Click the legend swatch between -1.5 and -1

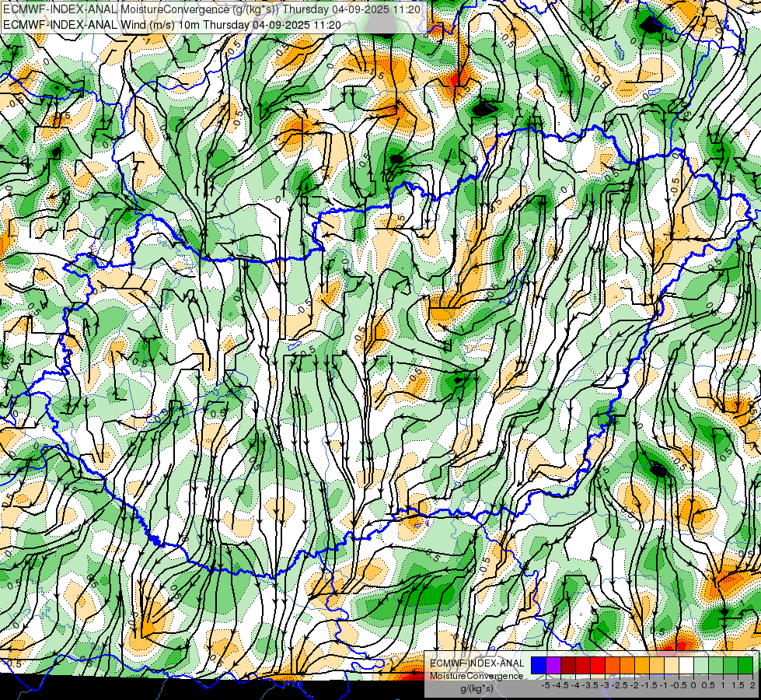657,665
